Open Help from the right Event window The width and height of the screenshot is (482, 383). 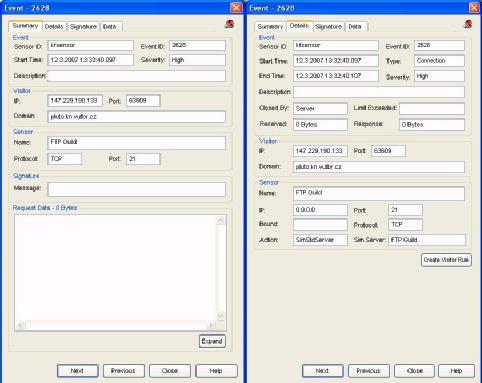[x=456, y=371]
